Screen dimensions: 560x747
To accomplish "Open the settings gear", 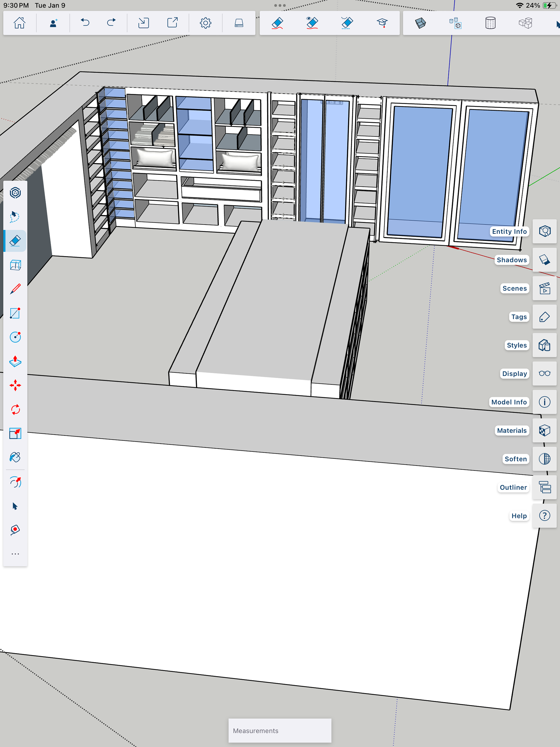I will 205,23.
